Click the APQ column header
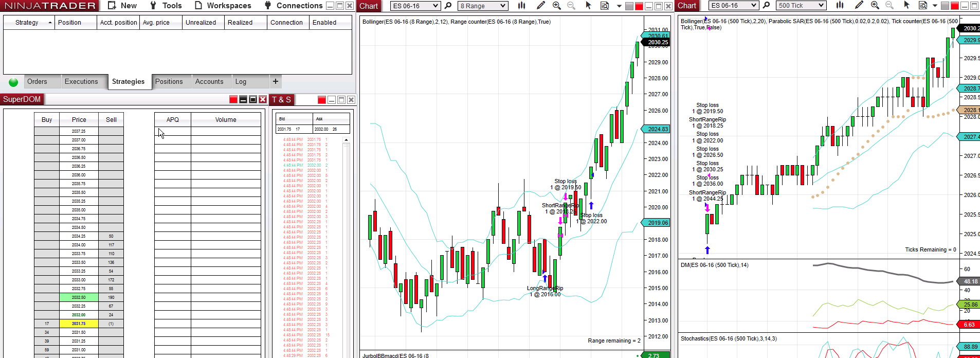Image resolution: width=980 pixels, height=358 pixels. pyautogui.click(x=173, y=119)
